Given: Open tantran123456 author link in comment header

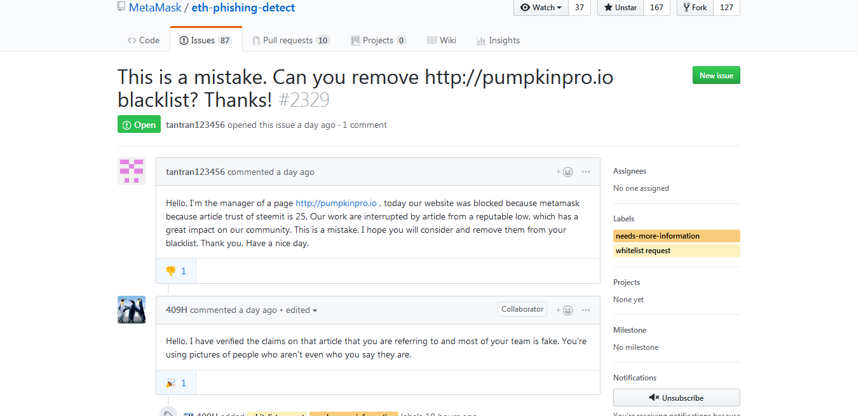Looking at the screenshot, I should [195, 172].
